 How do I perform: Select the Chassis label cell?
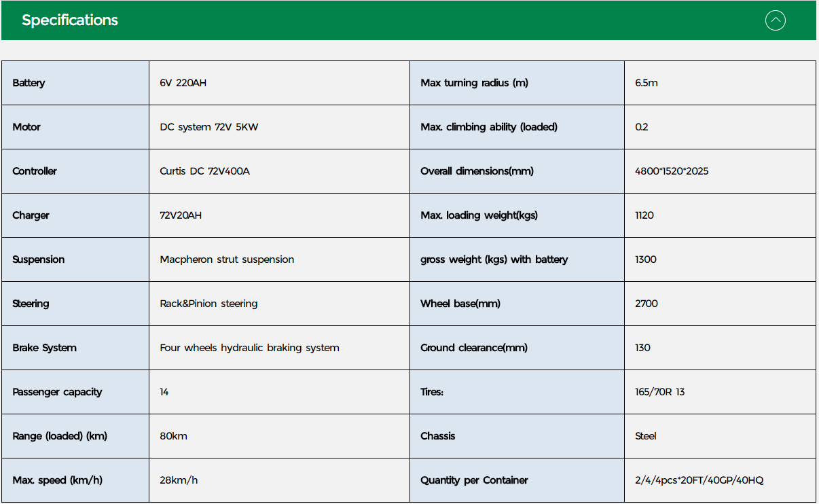click(517, 436)
